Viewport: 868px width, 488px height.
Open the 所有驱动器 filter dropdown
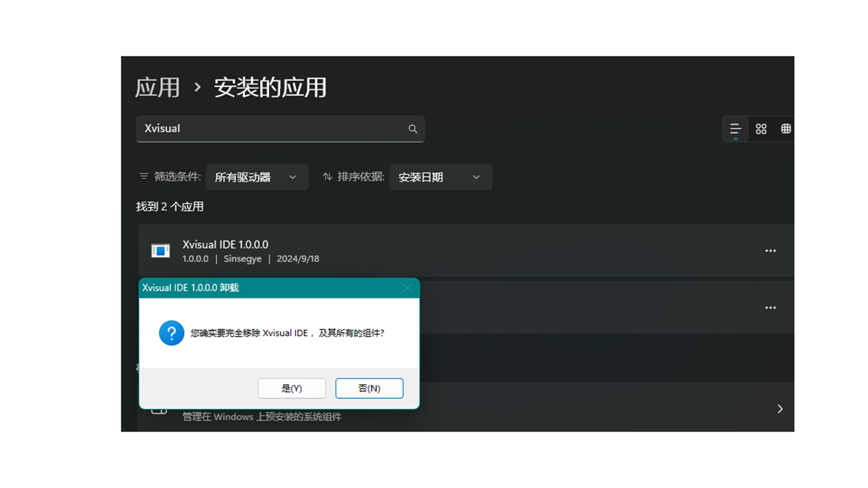(257, 177)
